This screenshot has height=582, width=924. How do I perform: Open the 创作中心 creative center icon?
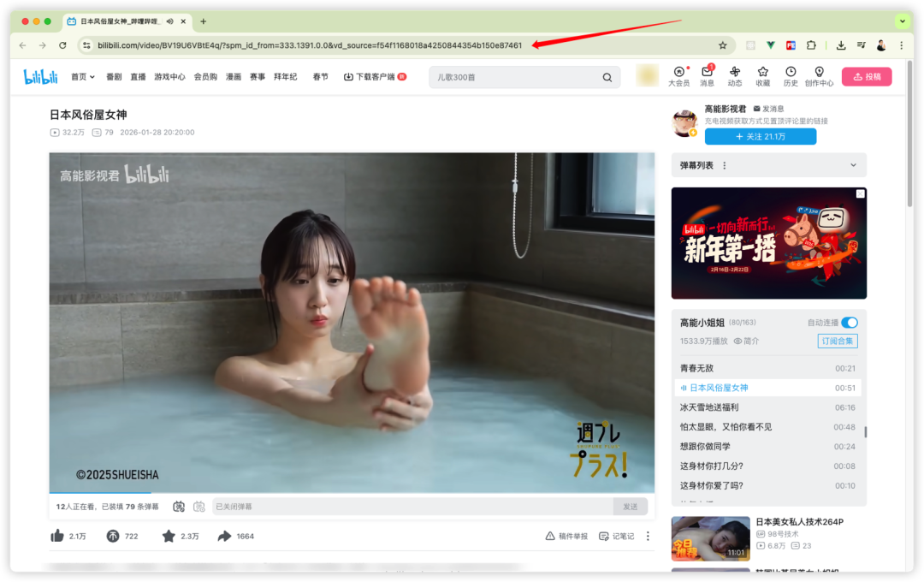819,76
